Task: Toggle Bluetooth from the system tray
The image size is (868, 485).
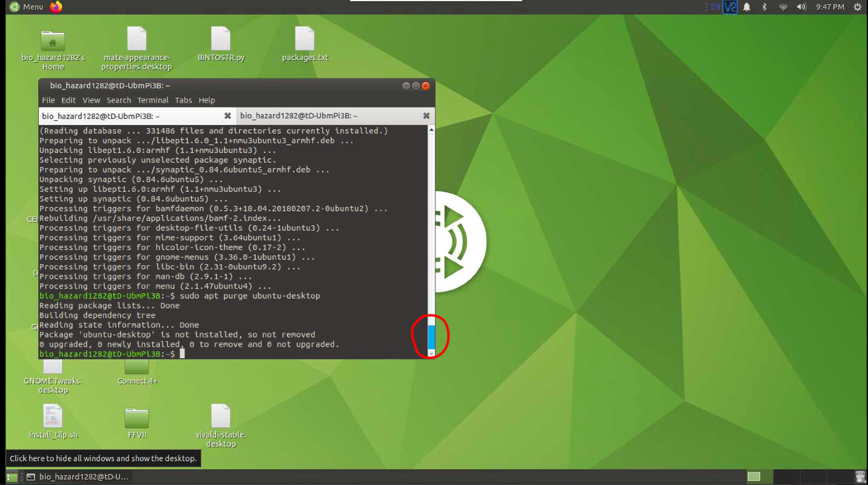Action: point(764,7)
